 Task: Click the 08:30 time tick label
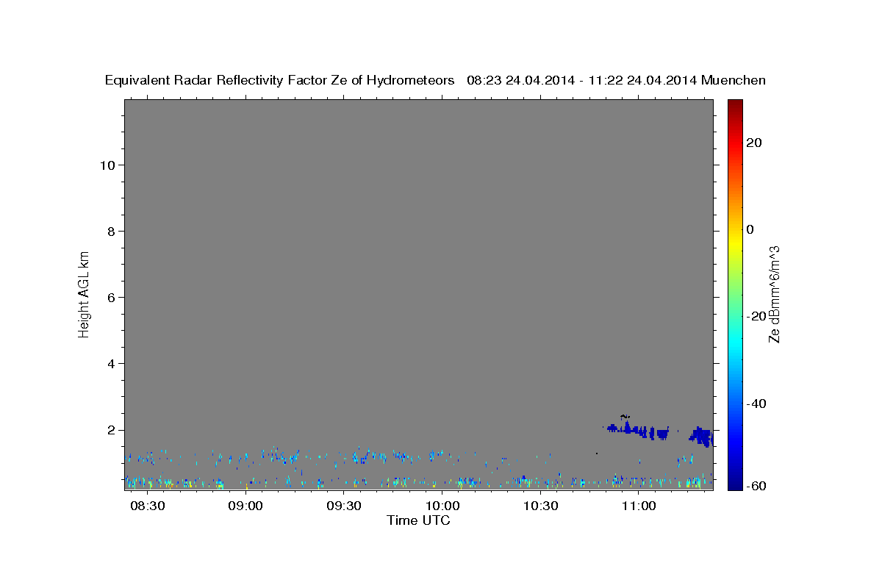tap(147, 506)
